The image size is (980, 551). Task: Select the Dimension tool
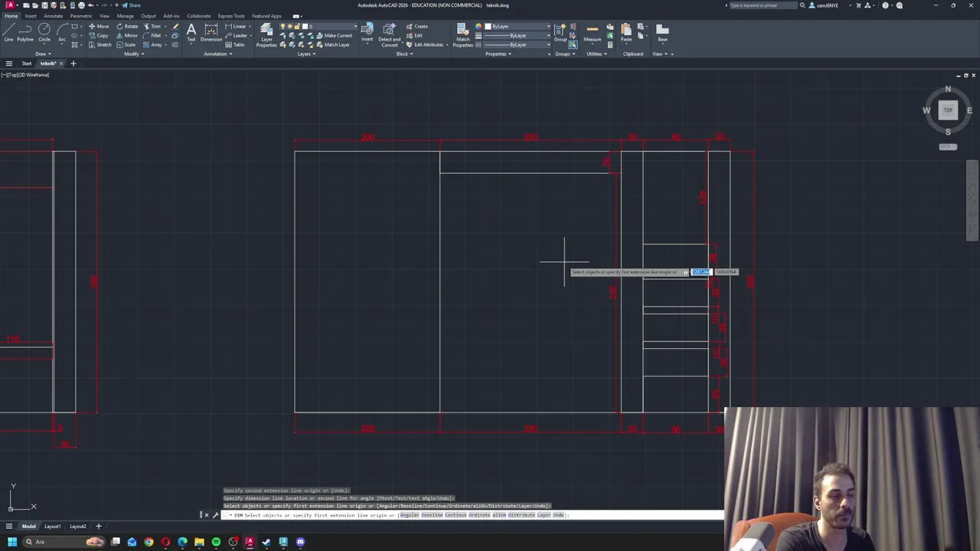point(211,32)
